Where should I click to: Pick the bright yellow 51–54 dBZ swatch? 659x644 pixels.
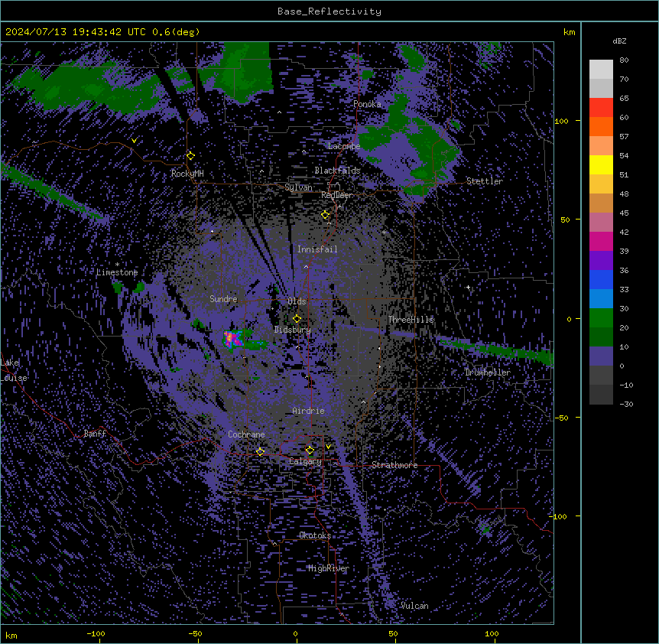[x=601, y=164]
